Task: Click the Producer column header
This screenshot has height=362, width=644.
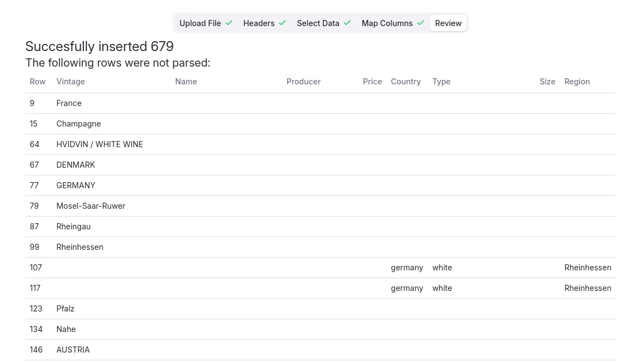Action: pos(303,81)
